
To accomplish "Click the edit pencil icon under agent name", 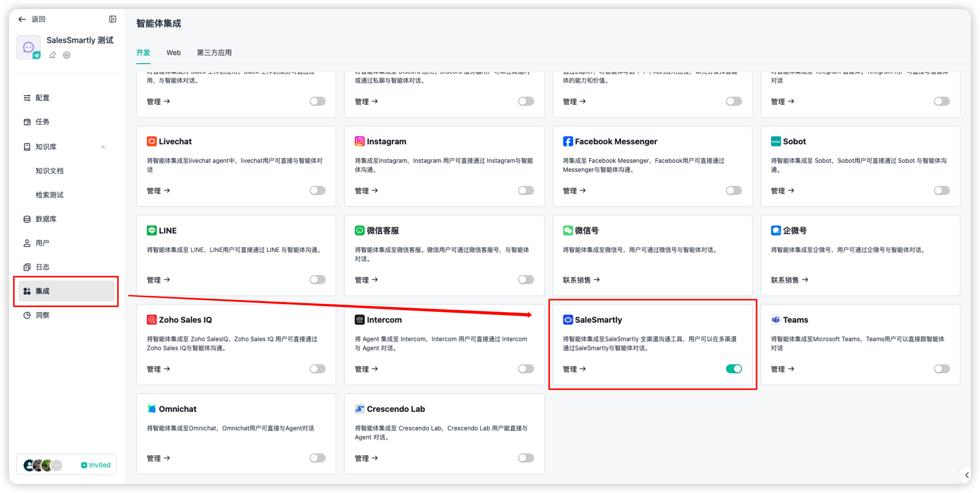I will point(53,55).
